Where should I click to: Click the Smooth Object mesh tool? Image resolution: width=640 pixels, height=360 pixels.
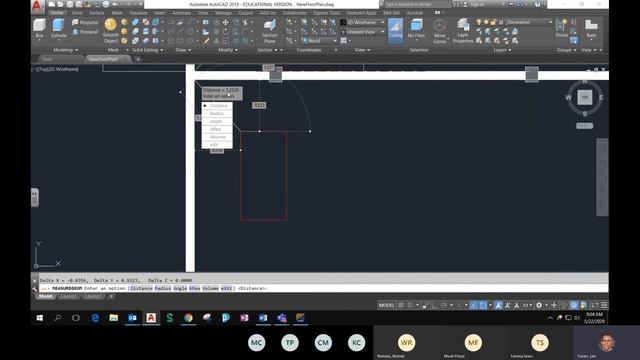(110, 31)
